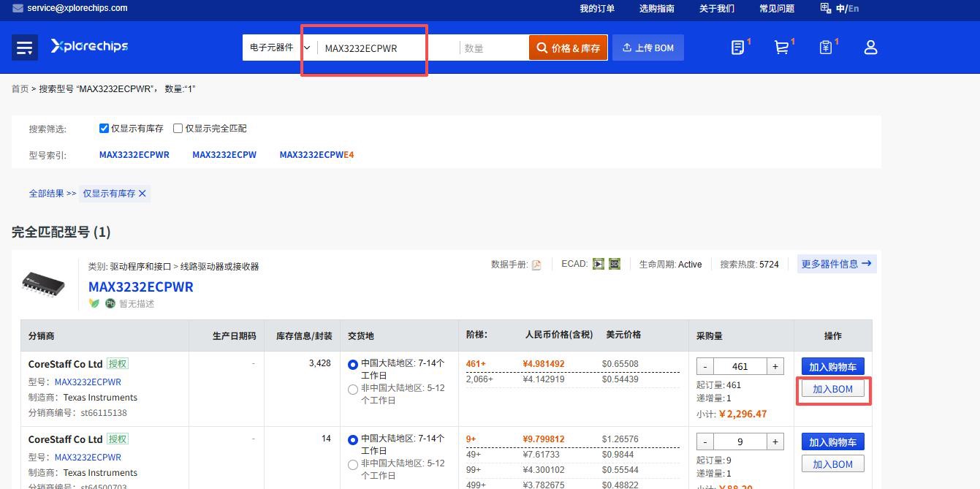Viewport: 980px width, 489px height.
Task: Increase quantity from 461 with plus button
Action: pos(775,366)
